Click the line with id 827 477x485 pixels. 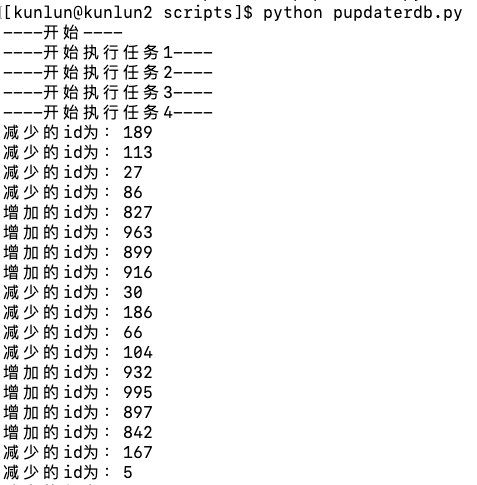(78, 213)
